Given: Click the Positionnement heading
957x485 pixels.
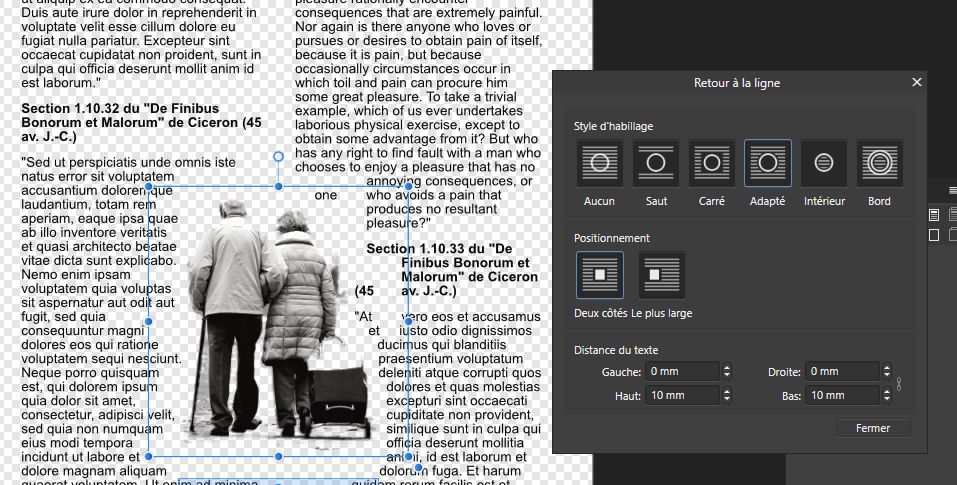Looking at the screenshot, I should click(x=612, y=238).
